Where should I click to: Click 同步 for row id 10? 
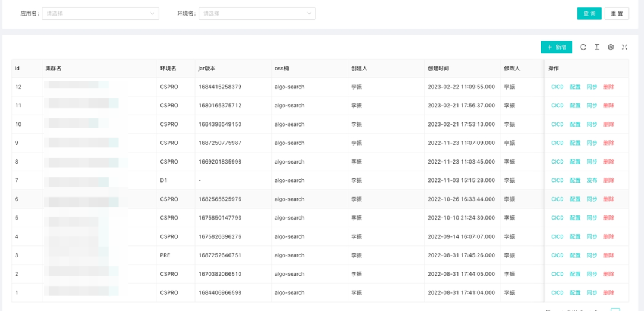(x=592, y=124)
